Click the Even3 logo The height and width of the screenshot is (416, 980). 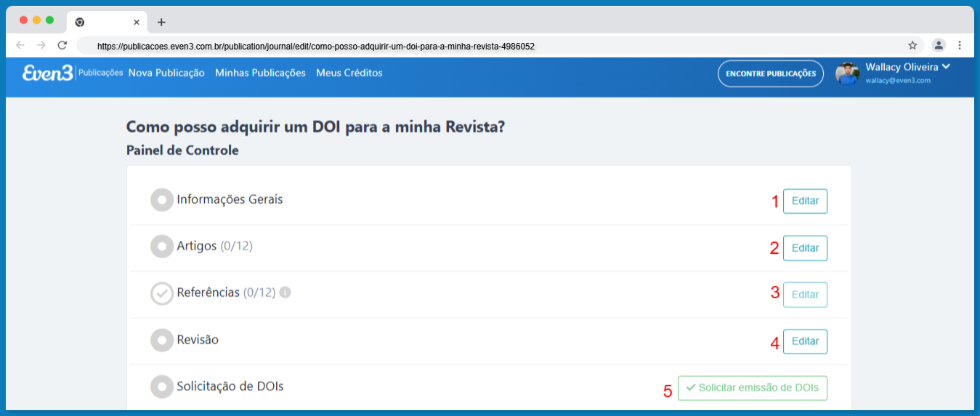tap(47, 73)
